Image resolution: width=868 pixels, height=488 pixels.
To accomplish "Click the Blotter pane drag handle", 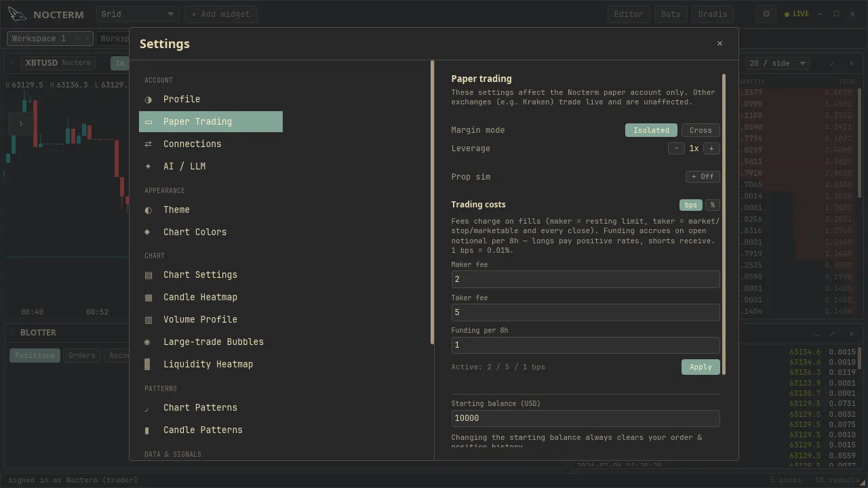I will click(x=12, y=333).
